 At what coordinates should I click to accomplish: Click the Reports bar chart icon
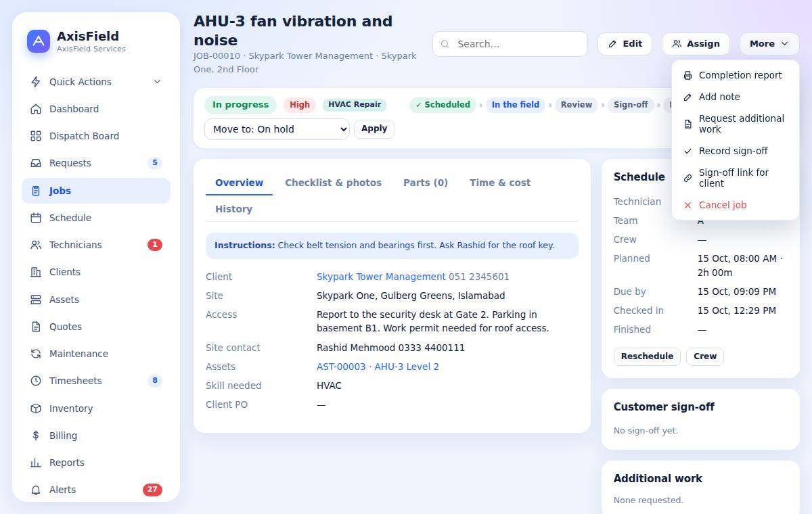pos(36,463)
